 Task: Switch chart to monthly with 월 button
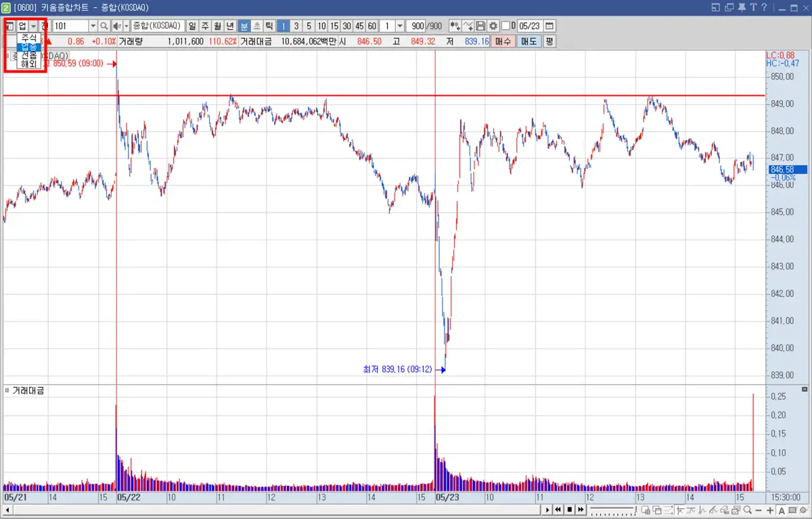pyautogui.click(x=217, y=26)
